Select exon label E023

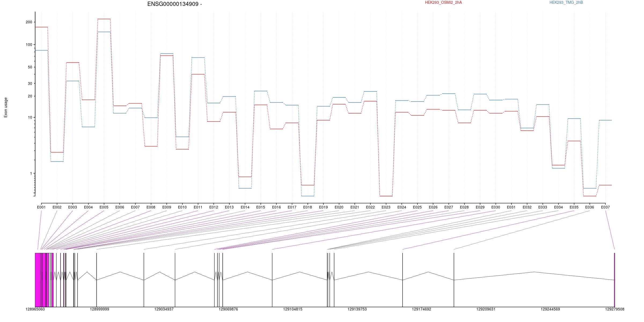click(x=386, y=207)
